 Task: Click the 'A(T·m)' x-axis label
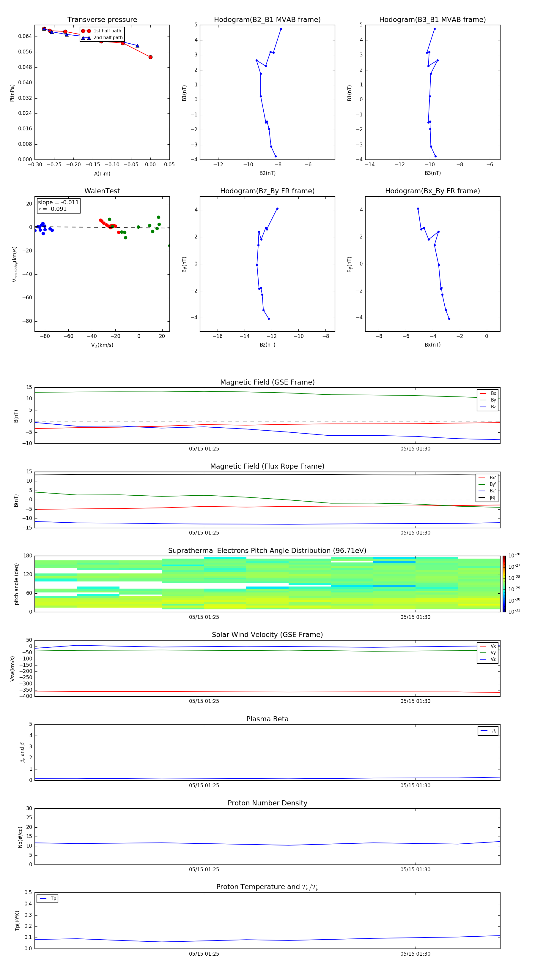point(102,173)
